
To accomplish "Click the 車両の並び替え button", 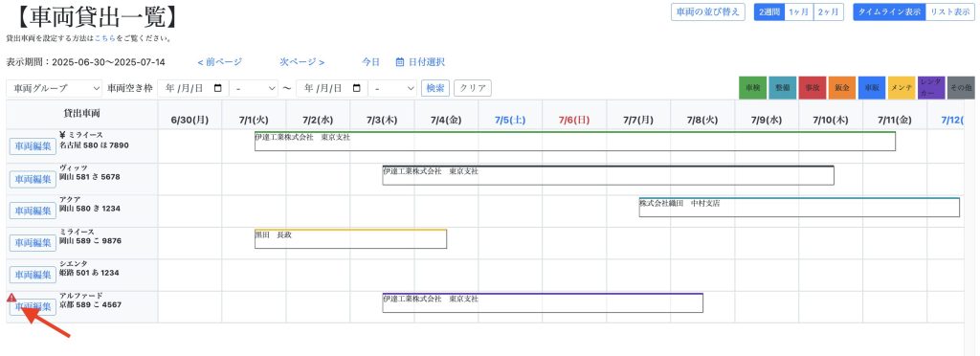I will coord(708,11).
